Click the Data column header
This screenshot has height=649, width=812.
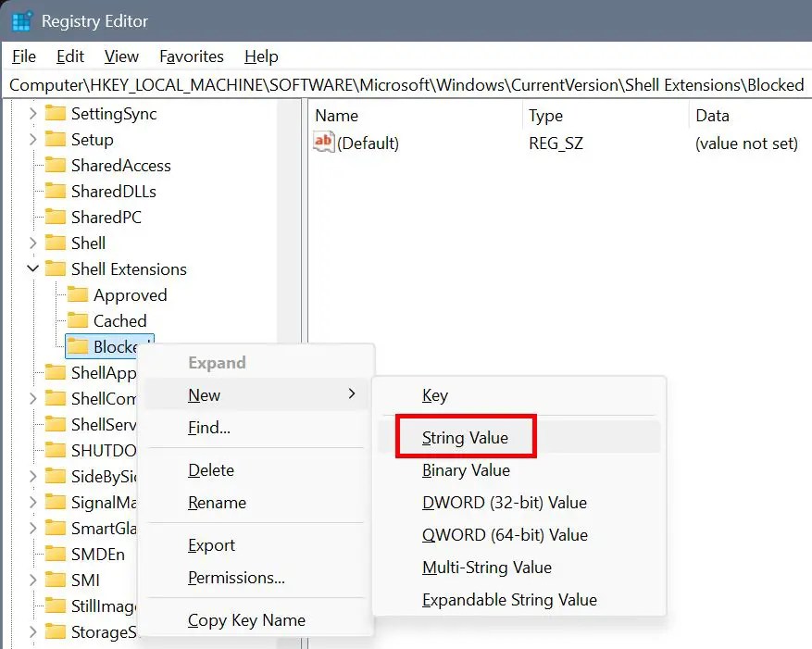[x=750, y=116]
